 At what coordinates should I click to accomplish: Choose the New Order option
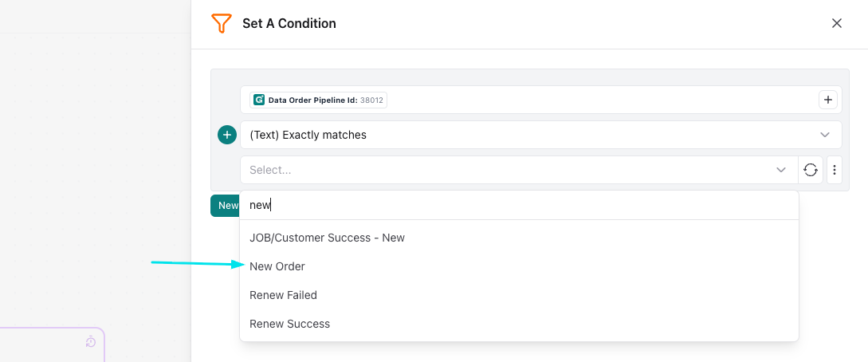[277, 266]
